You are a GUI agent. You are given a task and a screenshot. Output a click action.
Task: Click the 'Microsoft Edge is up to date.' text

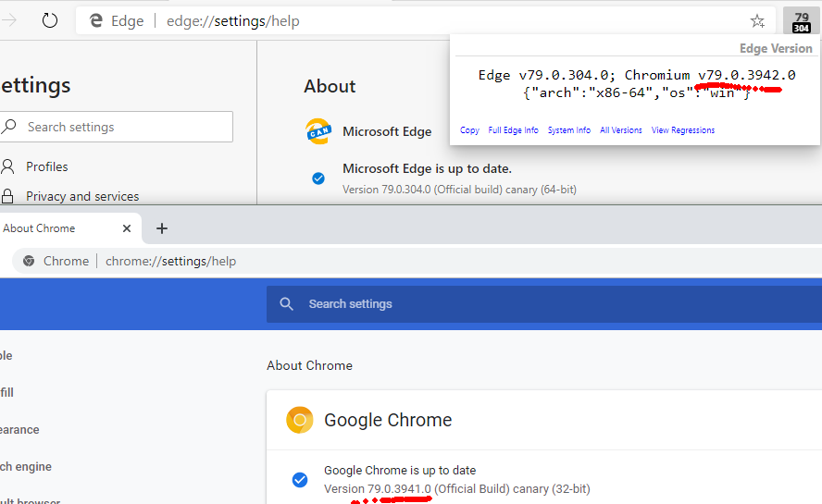pos(428,168)
